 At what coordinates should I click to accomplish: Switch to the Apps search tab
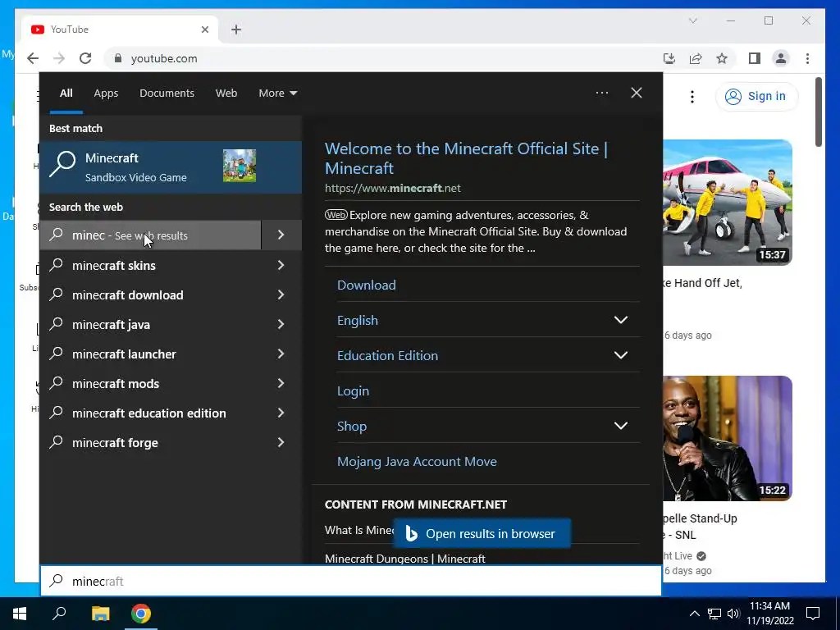tap(106, 94)
